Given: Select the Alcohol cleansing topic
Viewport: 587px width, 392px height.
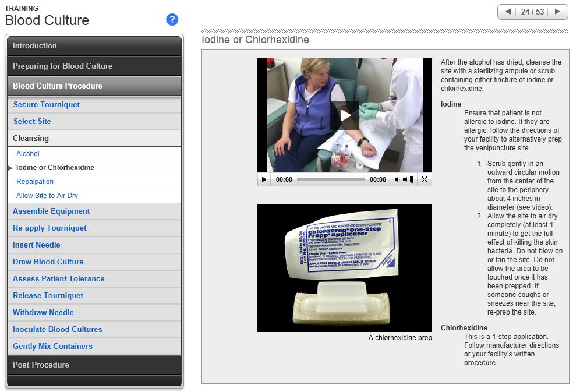Looking at the screenshot, I should [28, 154].
